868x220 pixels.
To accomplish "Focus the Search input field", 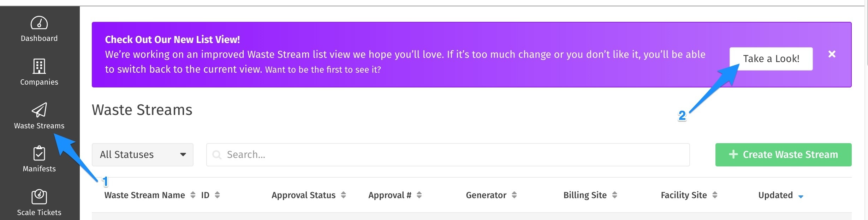I will [448, 155].
